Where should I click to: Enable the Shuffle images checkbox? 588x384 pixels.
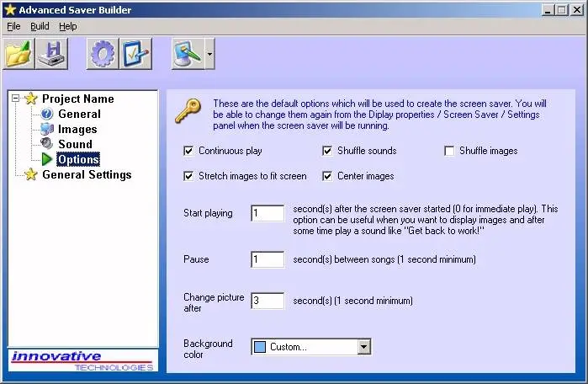pos(449,151)
